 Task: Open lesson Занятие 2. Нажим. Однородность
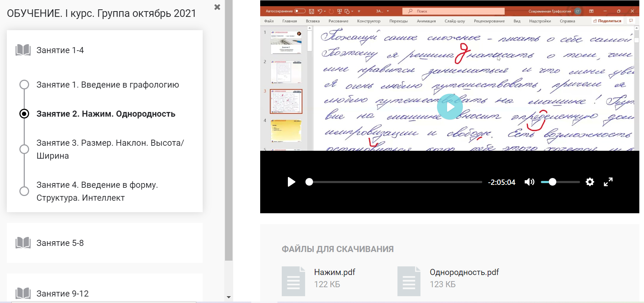pyautogui.click(x=106, y=114)
